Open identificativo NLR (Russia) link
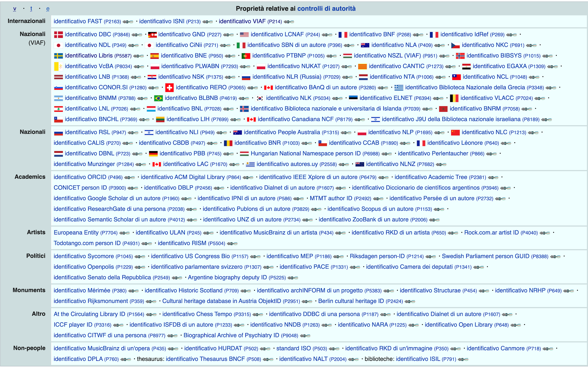The height and width of the screenshot is (367, 588). (296, 77)
